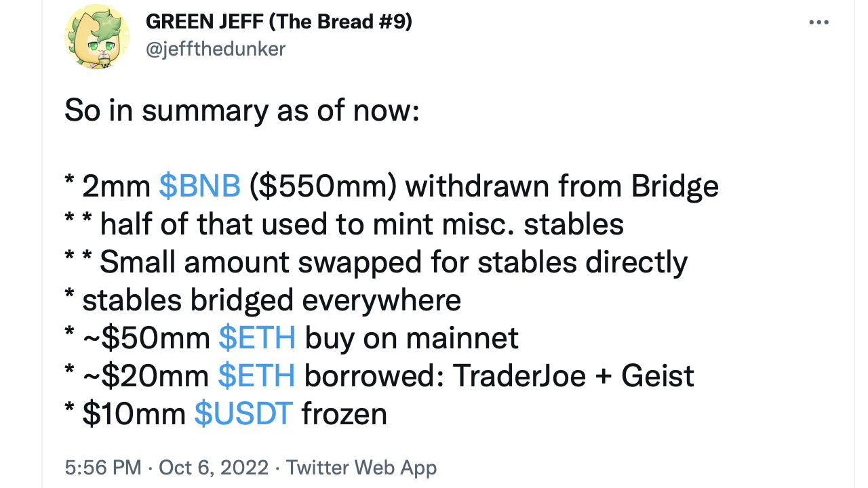Click the @jeffthedunker handle
868x488 pixels.
216,49
